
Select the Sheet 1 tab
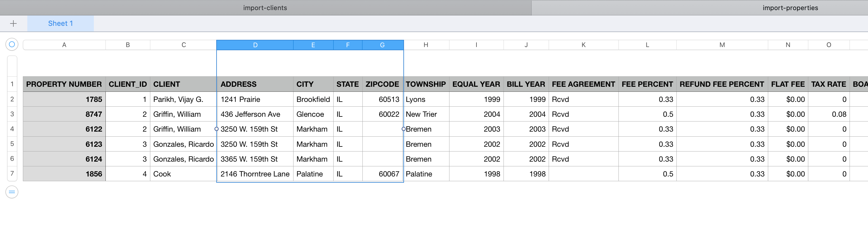tap(61, 23)
